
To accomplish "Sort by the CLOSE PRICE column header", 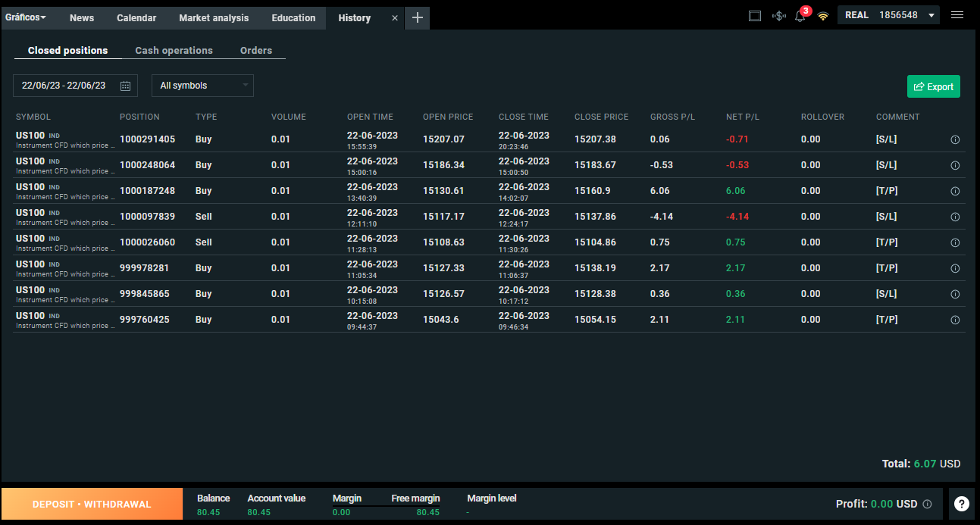I will point(602,117).
